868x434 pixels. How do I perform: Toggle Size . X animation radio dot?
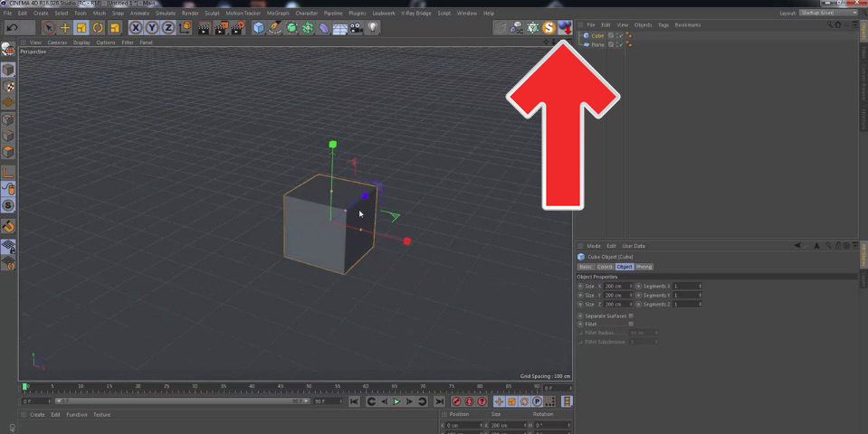580,287
